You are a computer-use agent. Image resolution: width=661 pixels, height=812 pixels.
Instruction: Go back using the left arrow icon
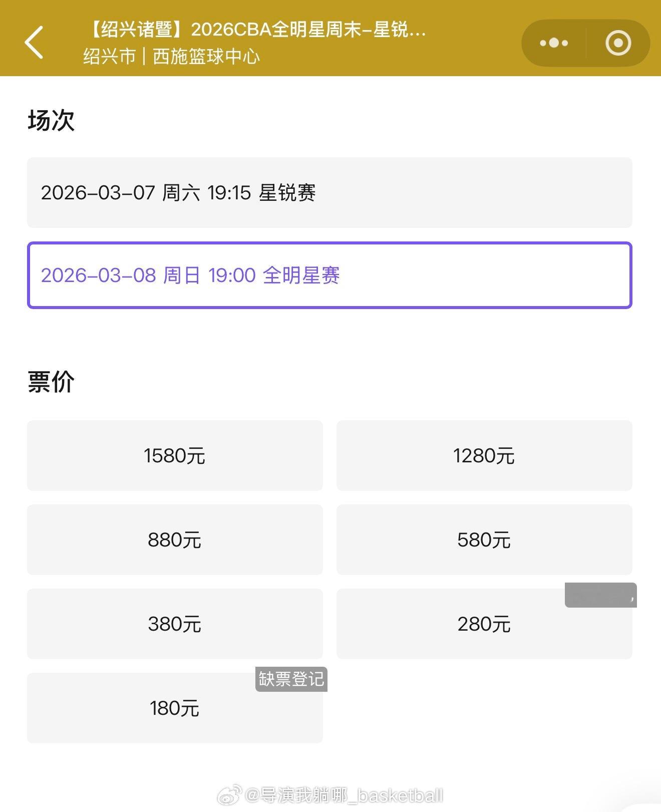click(x=34, y=43)
